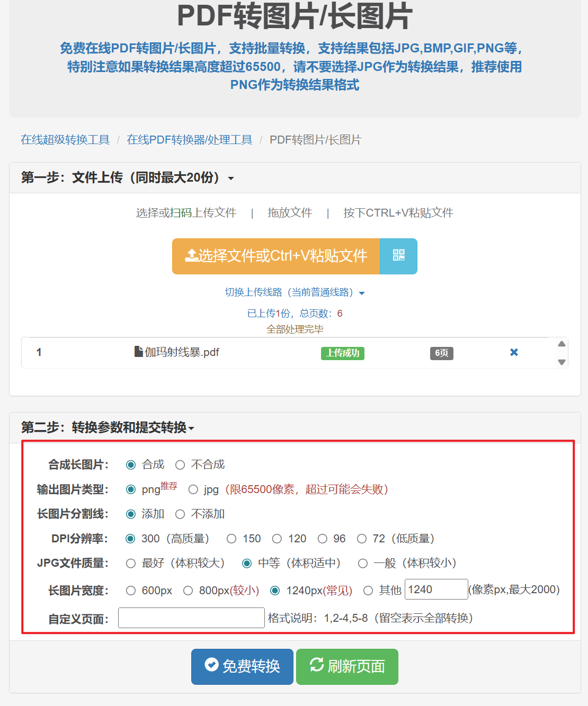Select 不合成 for long image merging
The height and width of the screenshot is (706, 588).
tap(180, 464)
